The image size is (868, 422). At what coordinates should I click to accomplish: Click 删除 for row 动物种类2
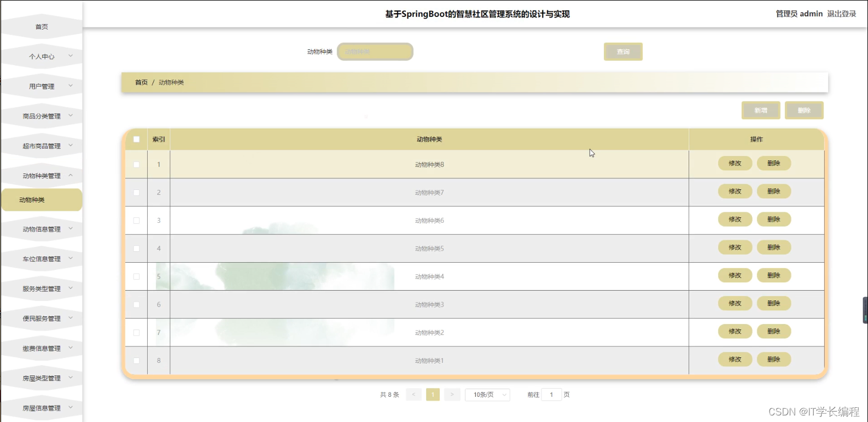[774, 331]
